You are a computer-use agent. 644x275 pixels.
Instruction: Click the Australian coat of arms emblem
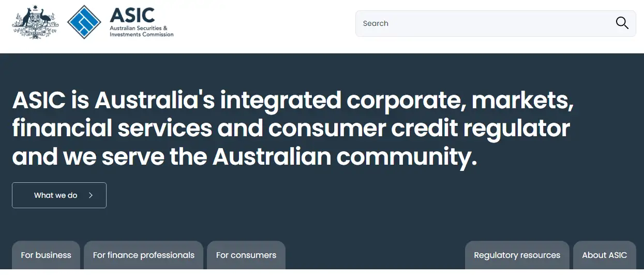35,22
